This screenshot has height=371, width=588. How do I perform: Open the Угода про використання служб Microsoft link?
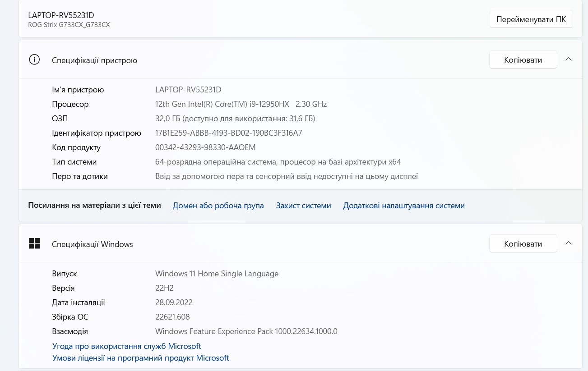pyautogui.click(x=126, y=346)
